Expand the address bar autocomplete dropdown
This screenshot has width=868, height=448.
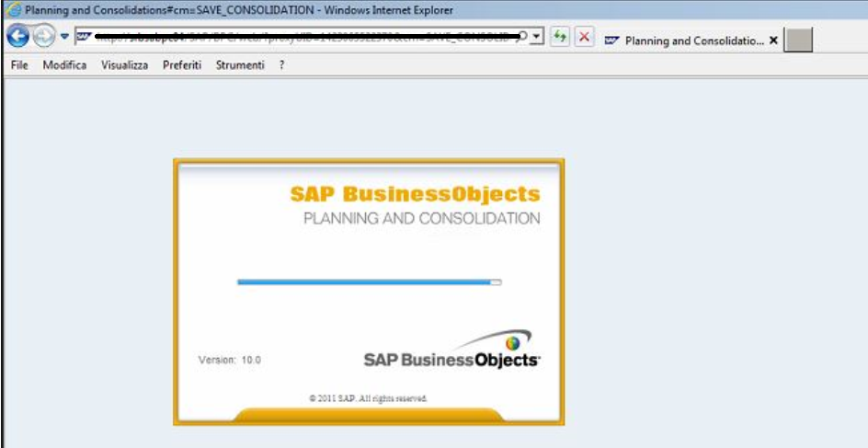537,37
